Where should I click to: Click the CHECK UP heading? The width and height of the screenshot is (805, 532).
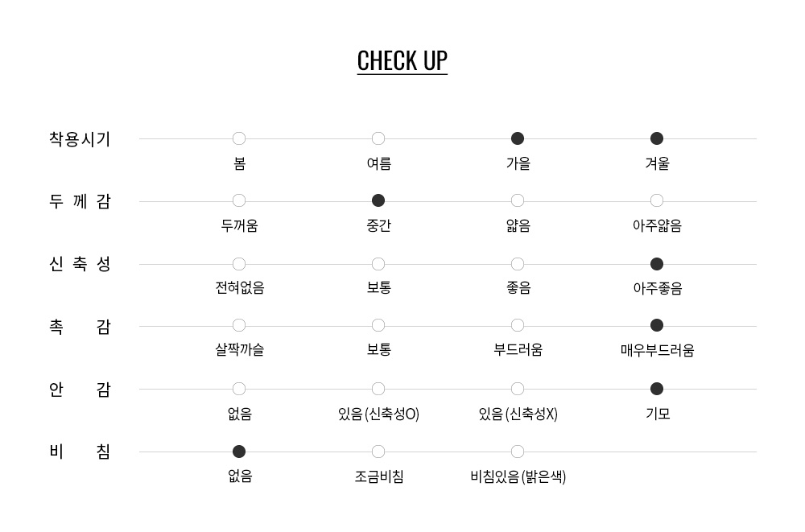tap(402, 61)
